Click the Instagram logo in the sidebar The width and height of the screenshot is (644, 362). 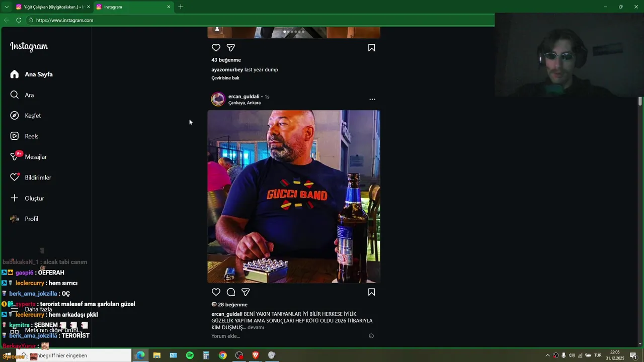[x=29, y=46]
